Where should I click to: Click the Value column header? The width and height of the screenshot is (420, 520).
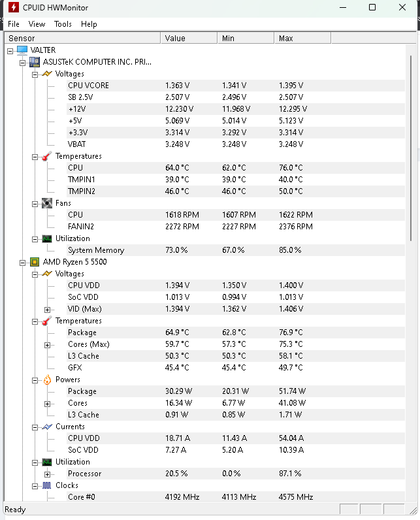pyautogui.click(x=189, y=38)
